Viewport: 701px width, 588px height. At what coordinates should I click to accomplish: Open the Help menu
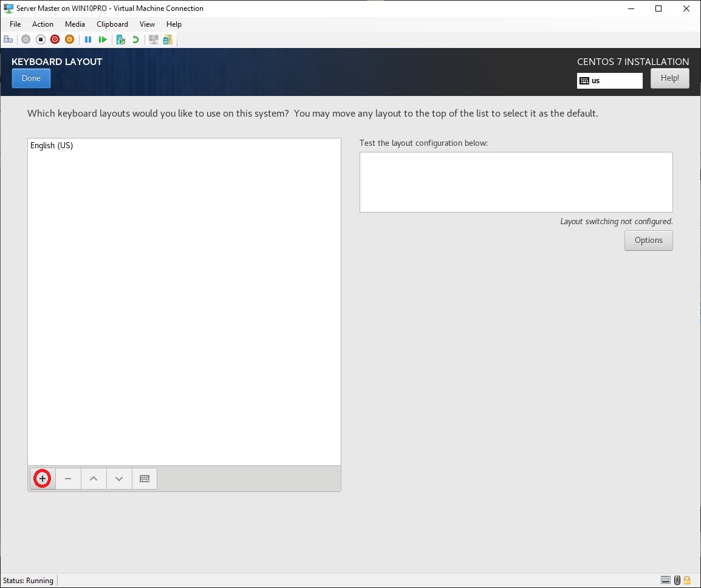[x=174, y=24]
